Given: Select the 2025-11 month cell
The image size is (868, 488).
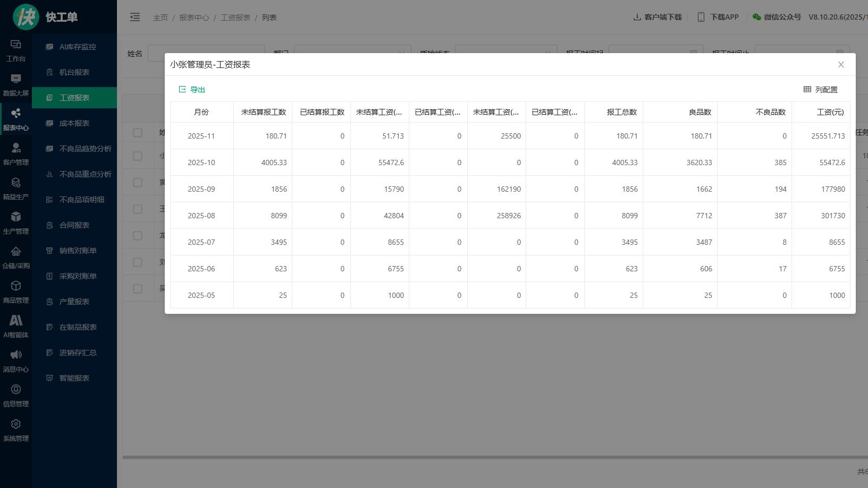Looking at the screenshot, I should point(201,136).
